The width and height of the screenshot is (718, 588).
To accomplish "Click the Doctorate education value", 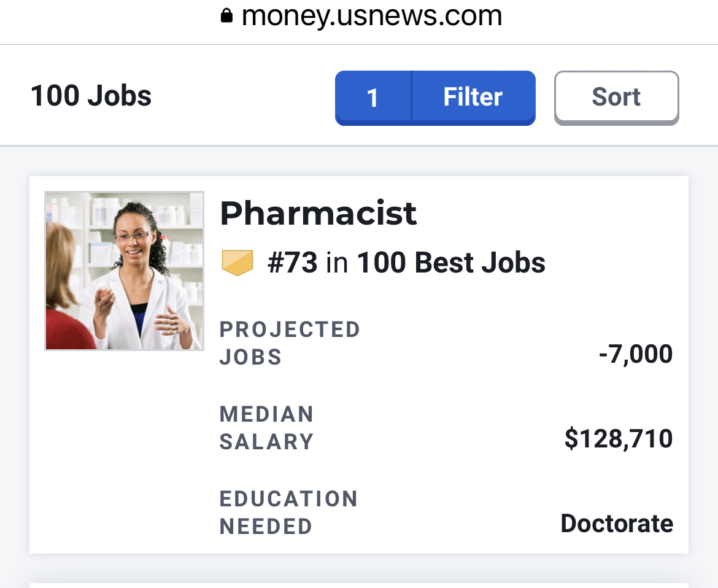I will tap(617, 524).
